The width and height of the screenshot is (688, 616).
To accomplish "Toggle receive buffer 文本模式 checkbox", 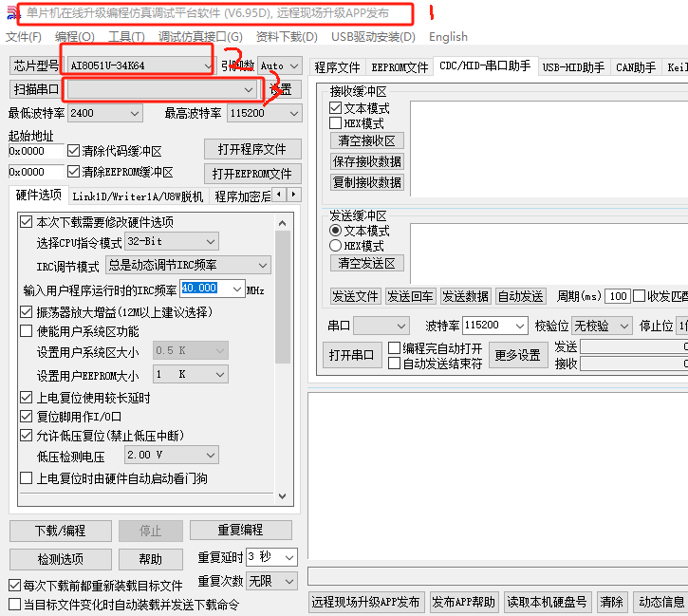I will [335, 107].
